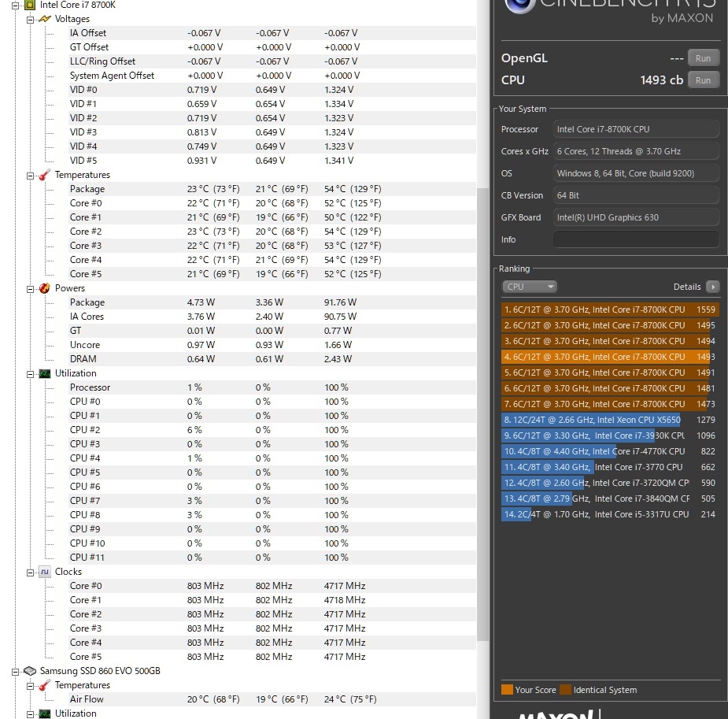The height and width of the screenshot is (719, 728).
Task: Click the Processor field in Your System
Action: tap(636, 129)
